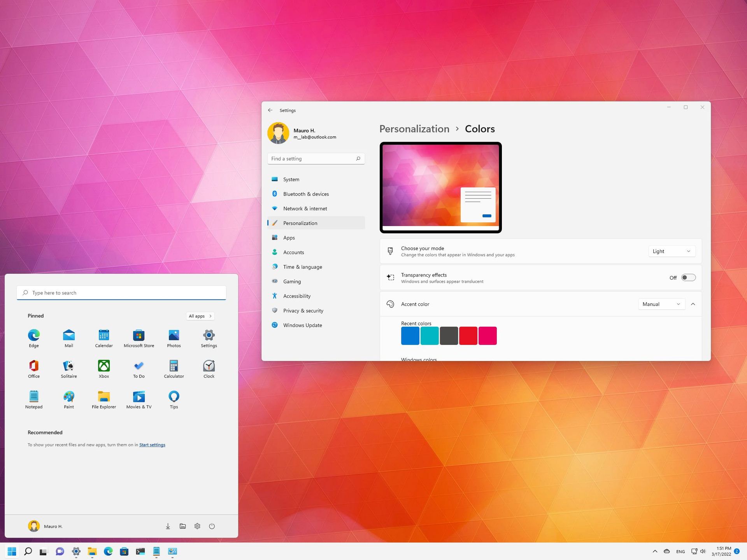Open the Accent color Manual dropdown
The height and width of the screenshot is (560, 747).
click(661, 304)
